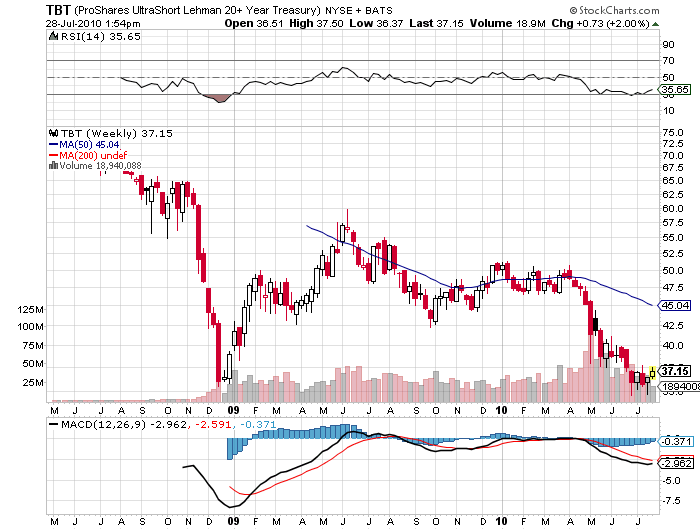Click the 'RSI(14) 35.65' panel label
The image size is (700, 530).
[x=100, y=37]
